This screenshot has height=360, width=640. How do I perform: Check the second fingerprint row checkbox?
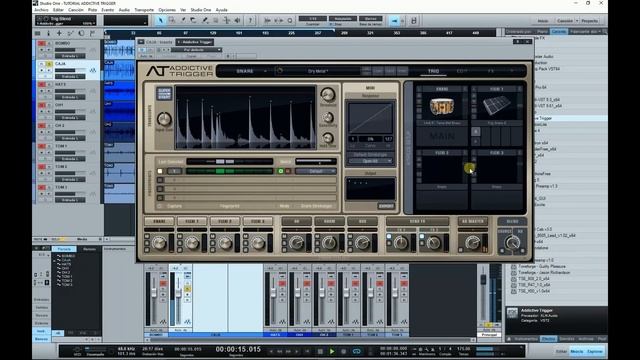click(x=160, y=180)
